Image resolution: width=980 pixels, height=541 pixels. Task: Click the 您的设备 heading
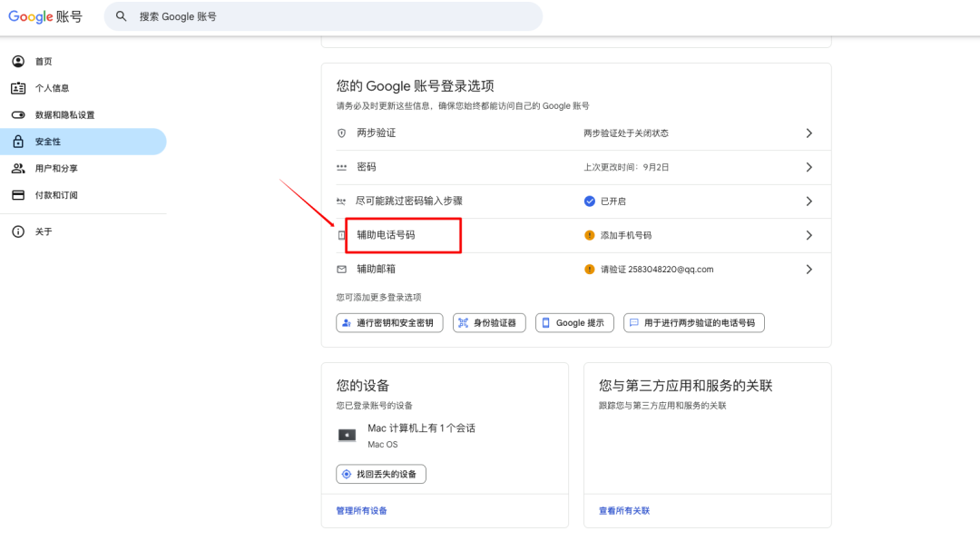(362, 385)
